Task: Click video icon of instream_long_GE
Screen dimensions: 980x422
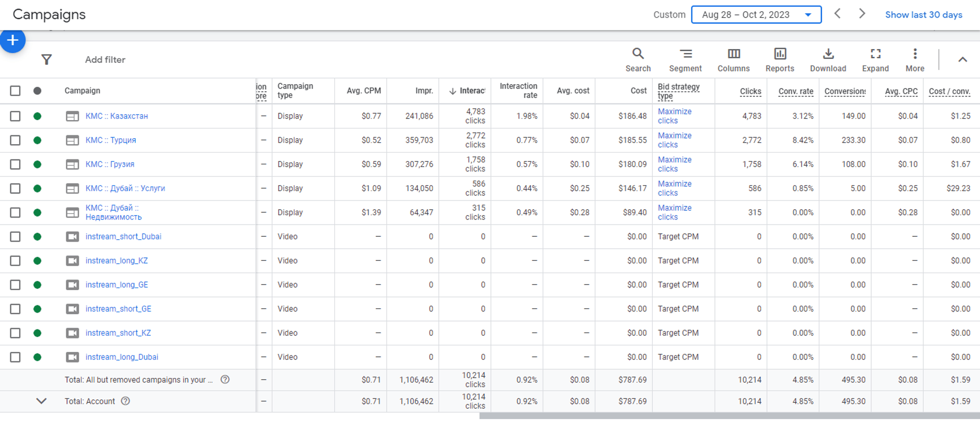Action: (x=73, y=285)
